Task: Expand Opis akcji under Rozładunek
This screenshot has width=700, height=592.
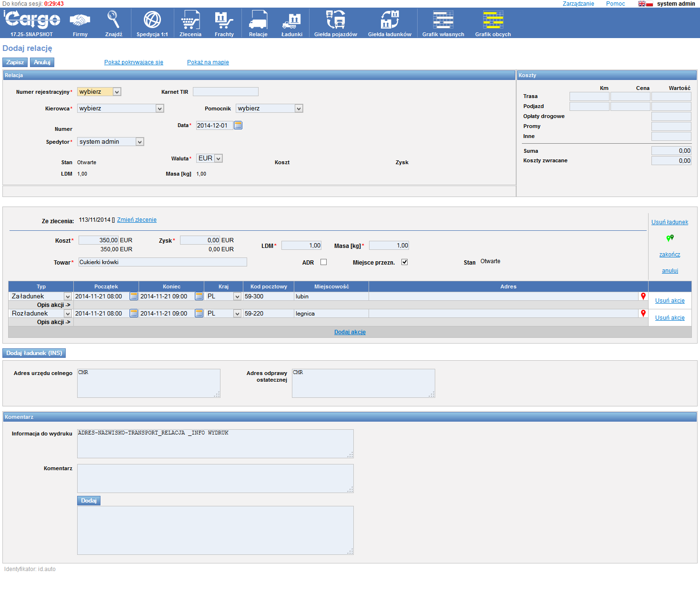Action: pos(54,322)
